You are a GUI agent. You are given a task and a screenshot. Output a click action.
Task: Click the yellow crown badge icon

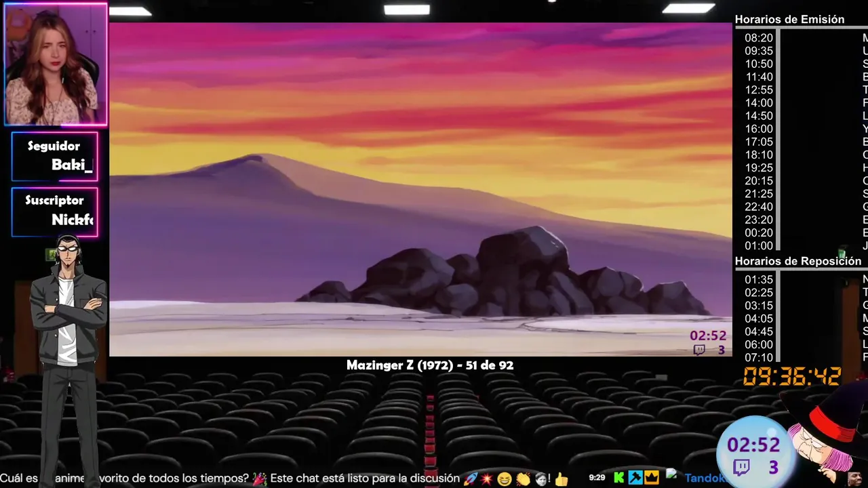pos(651,477)
